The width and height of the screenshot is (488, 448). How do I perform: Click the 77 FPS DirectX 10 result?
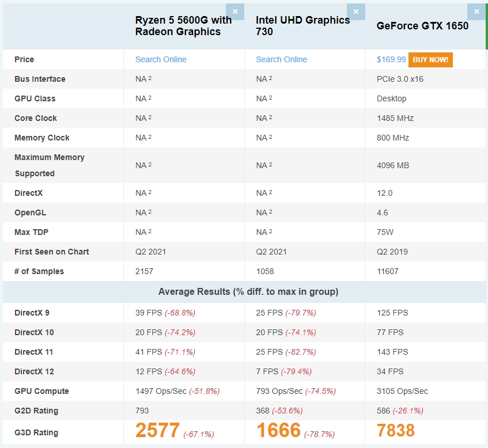[390, 333]
